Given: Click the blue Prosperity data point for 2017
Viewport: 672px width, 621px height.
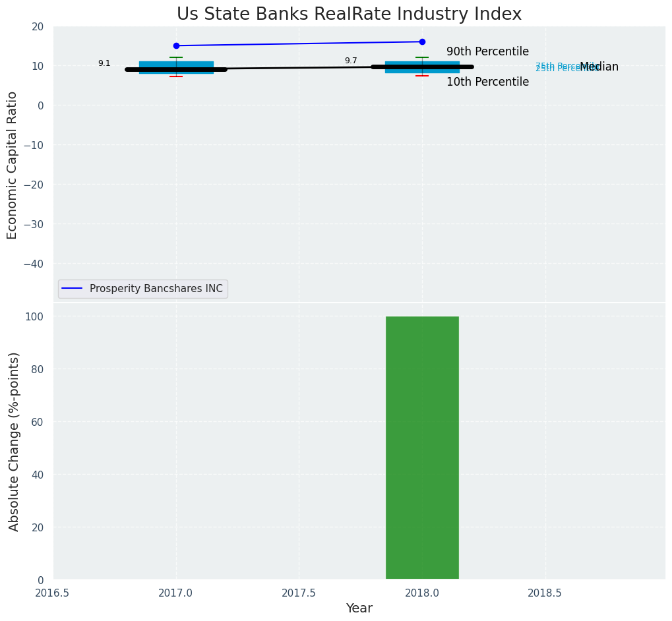Looking at the screenshot, I should [x=176, y=45].
